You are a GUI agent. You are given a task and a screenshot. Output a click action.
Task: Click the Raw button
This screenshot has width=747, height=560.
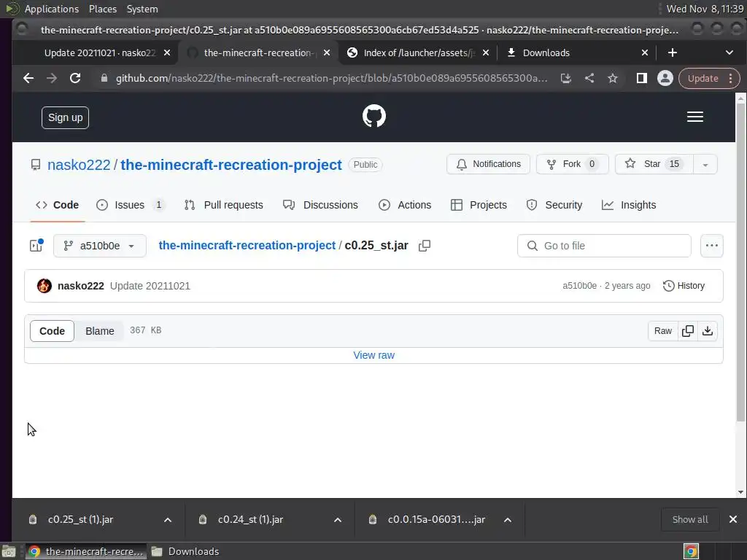[x=662, y=331]
